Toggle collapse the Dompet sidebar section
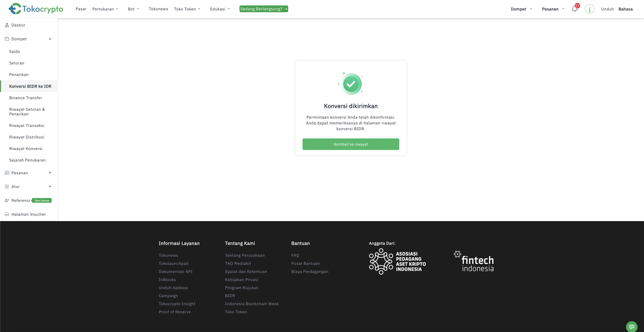The image size is (644, 332). point(50,39)
